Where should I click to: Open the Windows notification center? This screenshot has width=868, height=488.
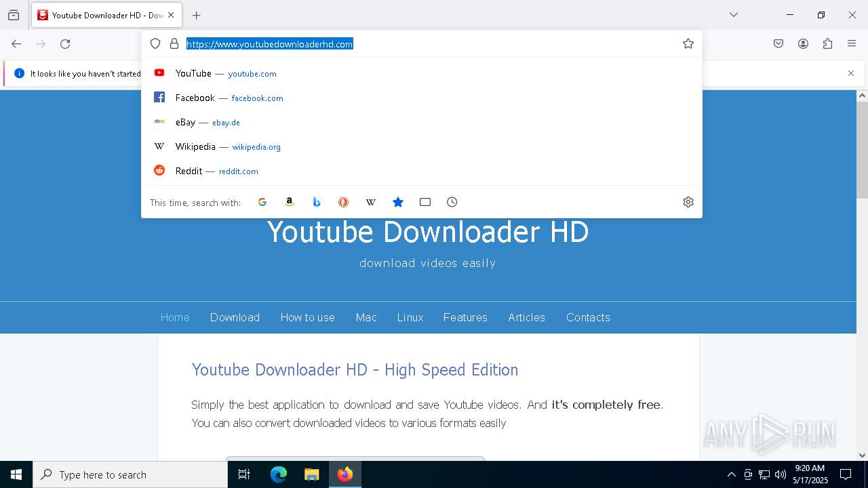[x=846, y=474]
